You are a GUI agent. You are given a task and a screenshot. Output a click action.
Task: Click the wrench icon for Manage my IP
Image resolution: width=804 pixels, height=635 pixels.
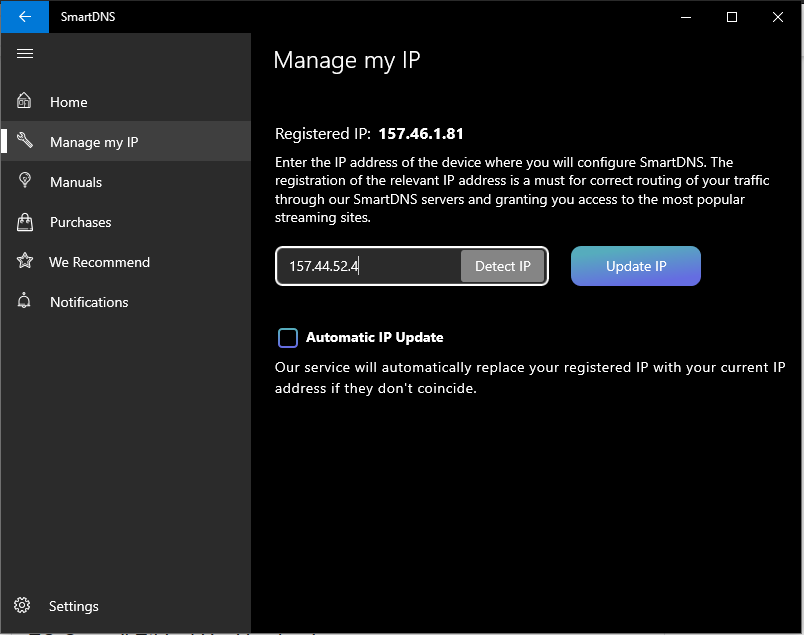point(25,140)
